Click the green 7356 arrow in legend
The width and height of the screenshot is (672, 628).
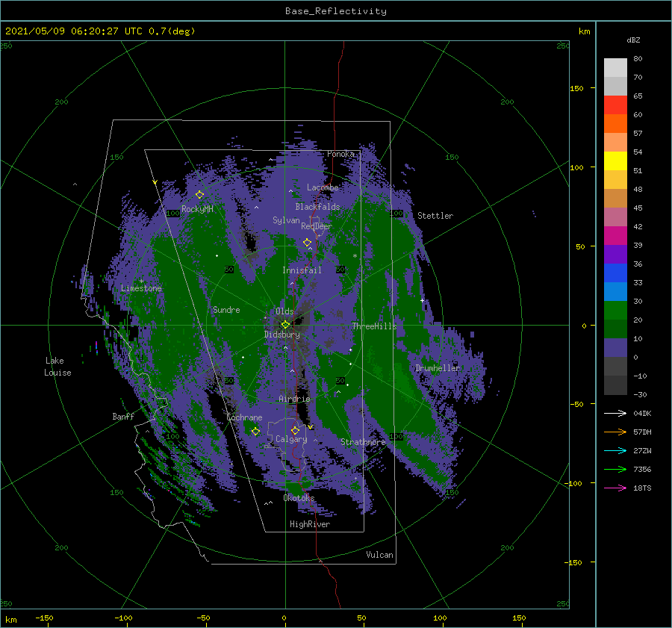615,470
